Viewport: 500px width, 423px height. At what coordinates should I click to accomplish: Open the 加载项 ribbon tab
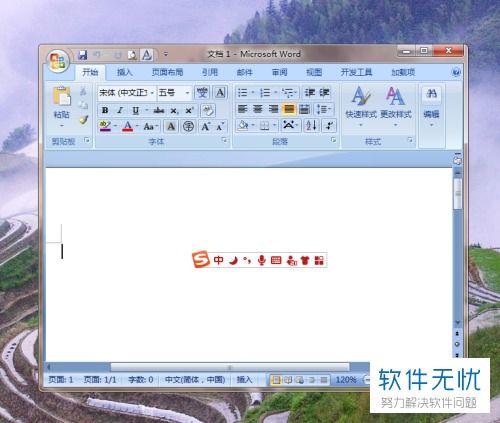403,72
